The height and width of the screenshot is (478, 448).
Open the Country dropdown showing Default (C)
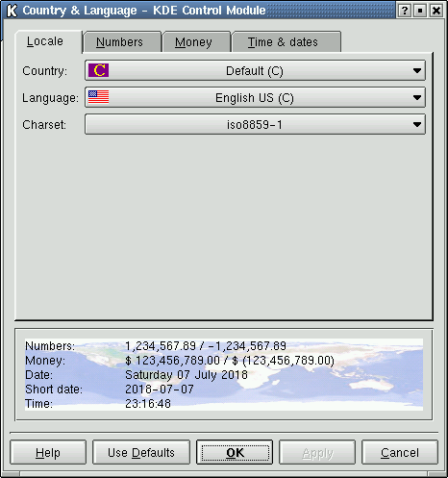click(x=255, y=70)
